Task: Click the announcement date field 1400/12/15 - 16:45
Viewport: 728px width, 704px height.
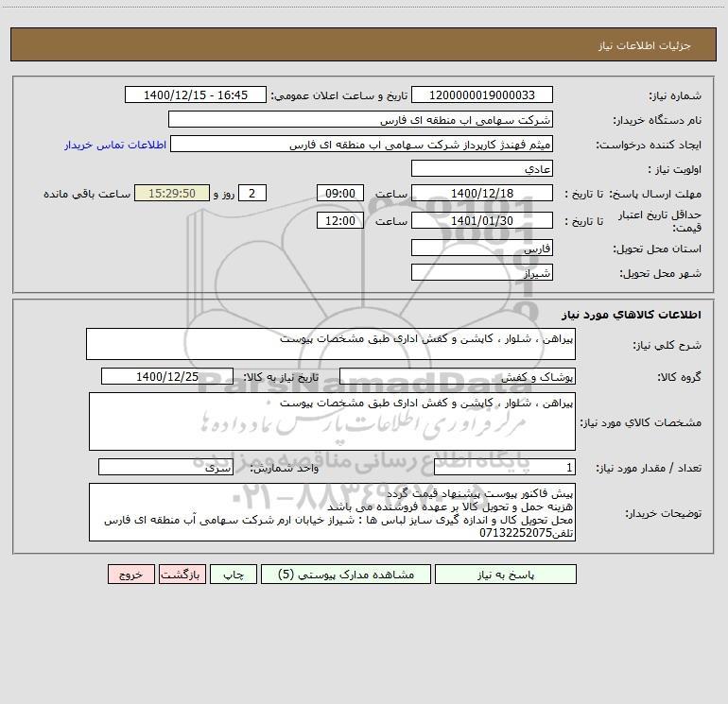Action: tap(196, 94)
